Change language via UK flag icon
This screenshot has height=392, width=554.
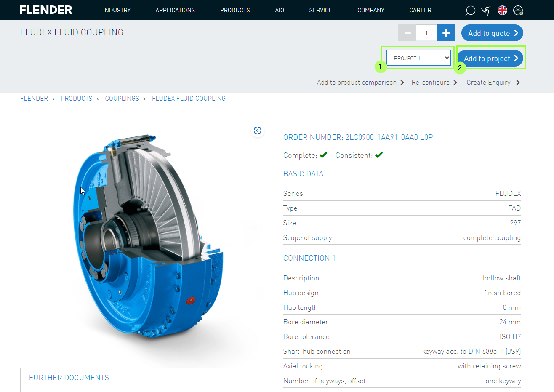(502, 10)
